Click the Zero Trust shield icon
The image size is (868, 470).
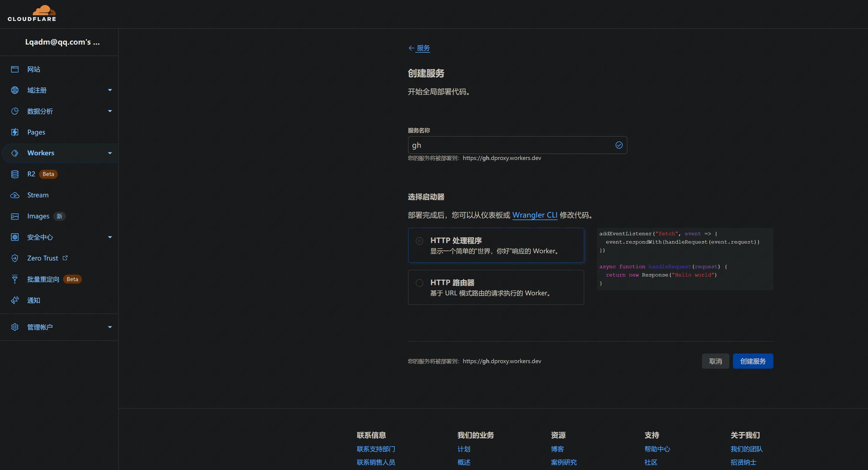[x=15, y=258]
